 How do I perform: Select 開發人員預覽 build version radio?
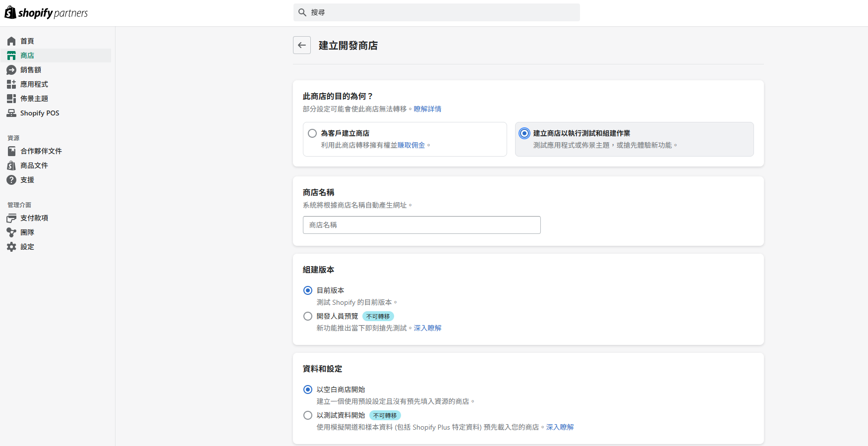pos(308,316)
